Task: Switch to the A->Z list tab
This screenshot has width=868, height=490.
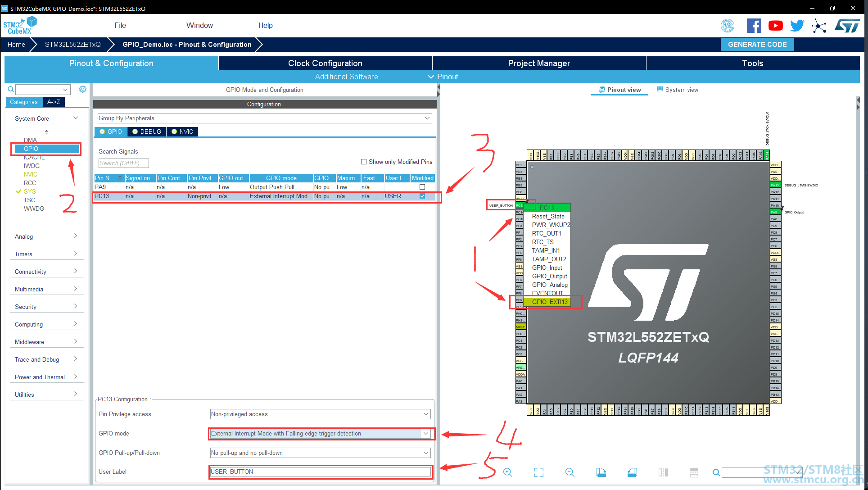Action: click(54, 102)
